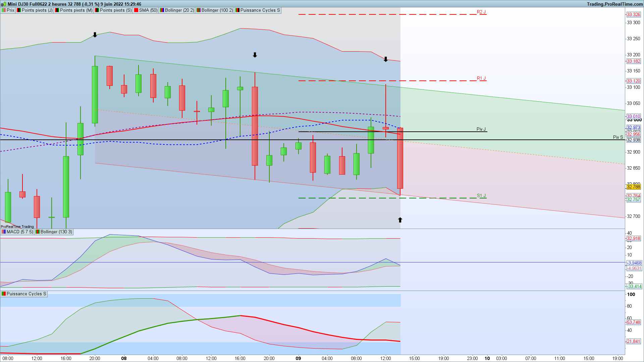
Task: Click the S1 J support line label
Action: (x=481, y=196)
